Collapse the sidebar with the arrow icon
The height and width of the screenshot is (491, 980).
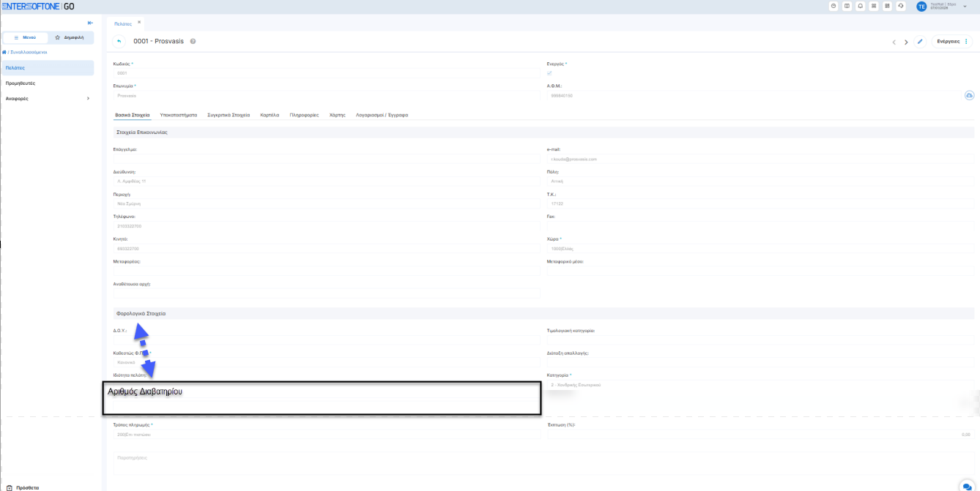pyautogui.click(x=90, y=23)
